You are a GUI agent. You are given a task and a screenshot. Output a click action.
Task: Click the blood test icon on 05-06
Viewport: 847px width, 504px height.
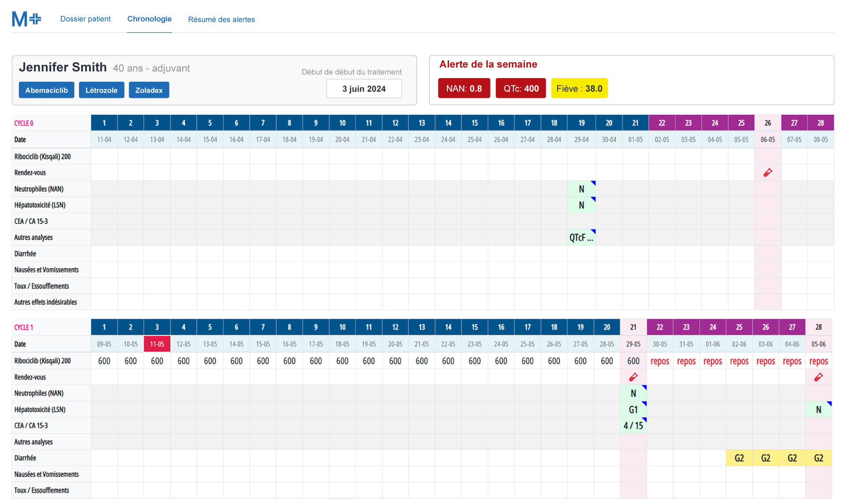[818, 377]
